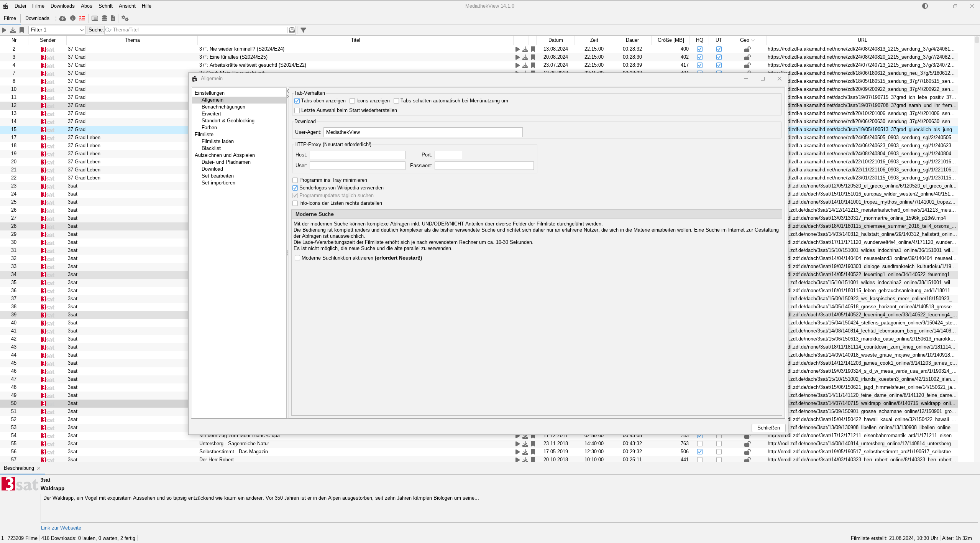Image resolution: width=980 pixels, height=543 pixels.
Task: Check 'Programm ins Tray minimieren'
Action: (295, 180)
